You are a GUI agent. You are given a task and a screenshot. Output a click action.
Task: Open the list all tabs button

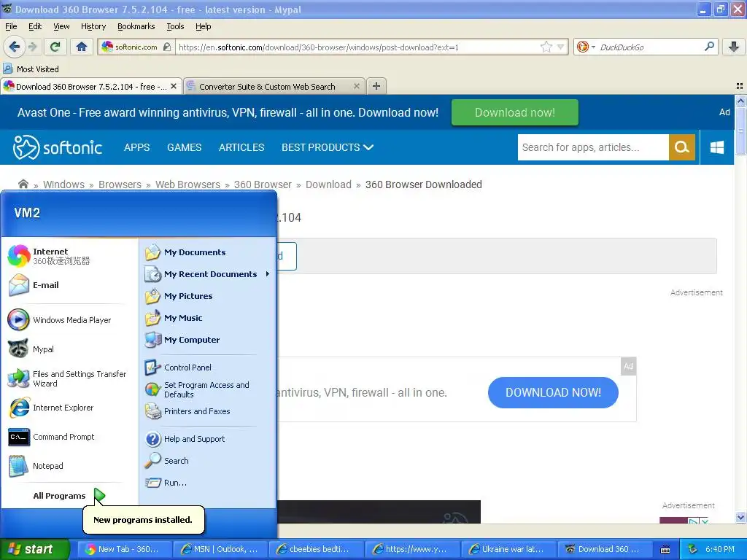click(x=740, y=86)
